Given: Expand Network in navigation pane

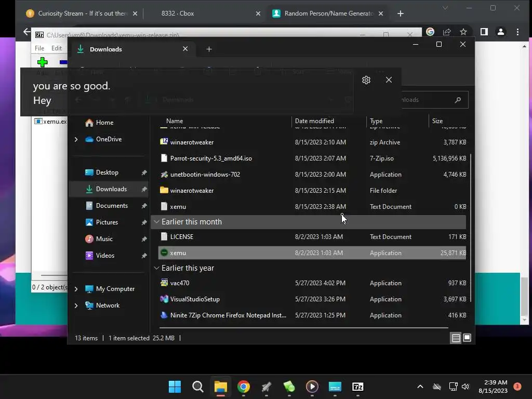Looking at the screenshot, I should (76, 305).
